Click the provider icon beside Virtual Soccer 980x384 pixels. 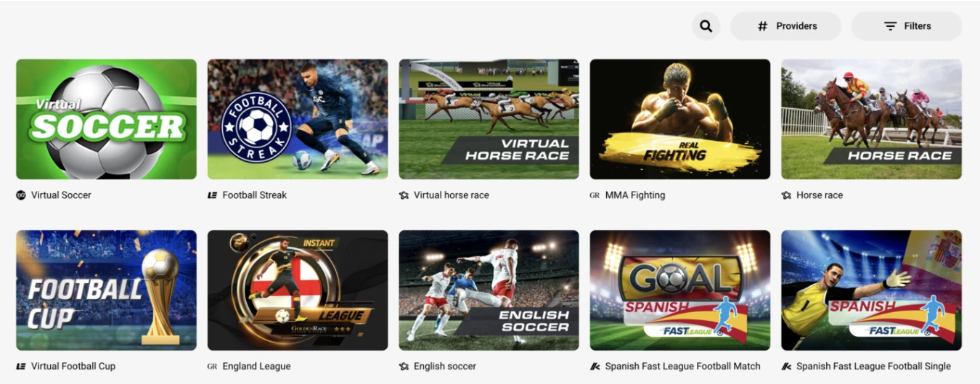[x=21, y=195]
